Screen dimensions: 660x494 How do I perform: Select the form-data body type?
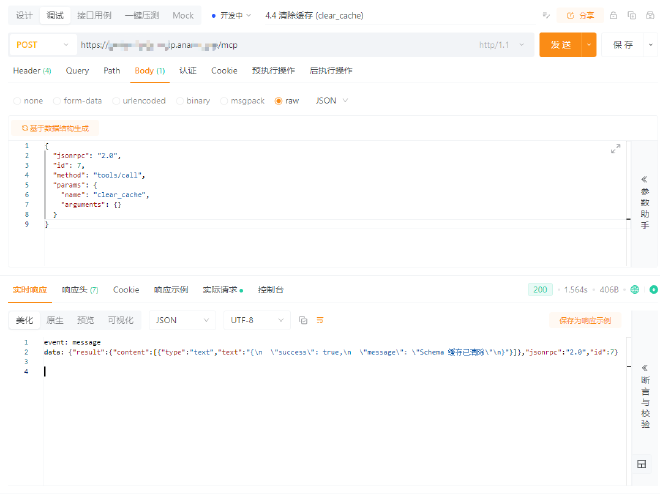[x=77, y=101]
